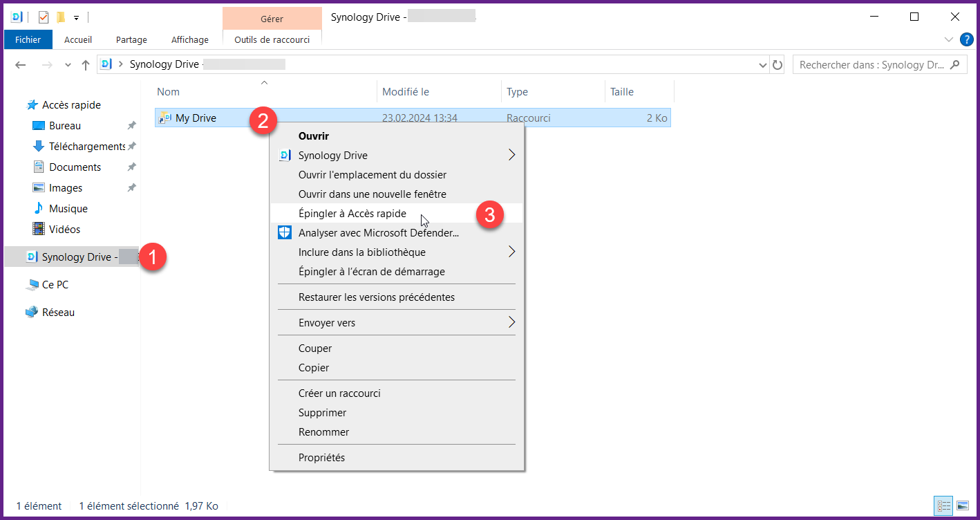980x520 pixels.
Task: Click the Synology Drive icon in sidebar
Action: tap(31, 257)
